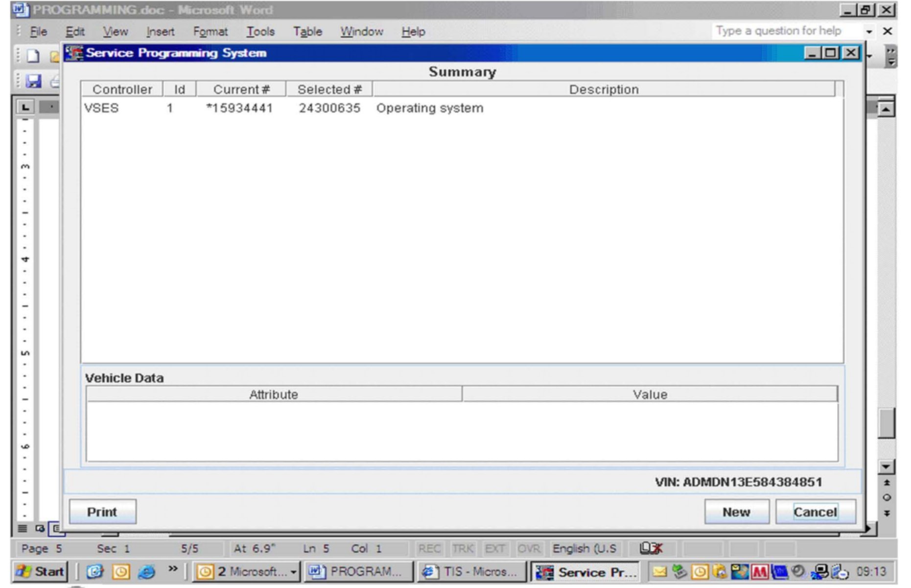The image size is (911, 588).
Task: Click the envelope icon in system tray
Action: 659,571
